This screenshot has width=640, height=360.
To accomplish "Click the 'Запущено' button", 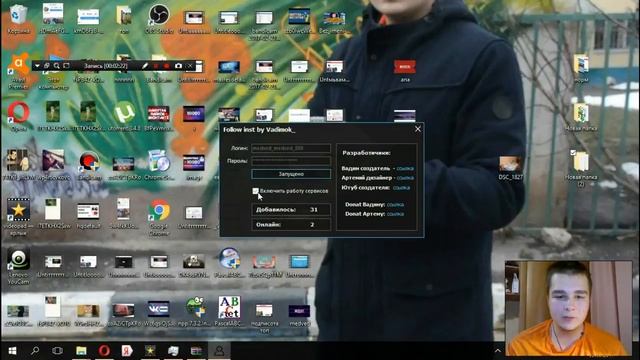I will point(291,174).
